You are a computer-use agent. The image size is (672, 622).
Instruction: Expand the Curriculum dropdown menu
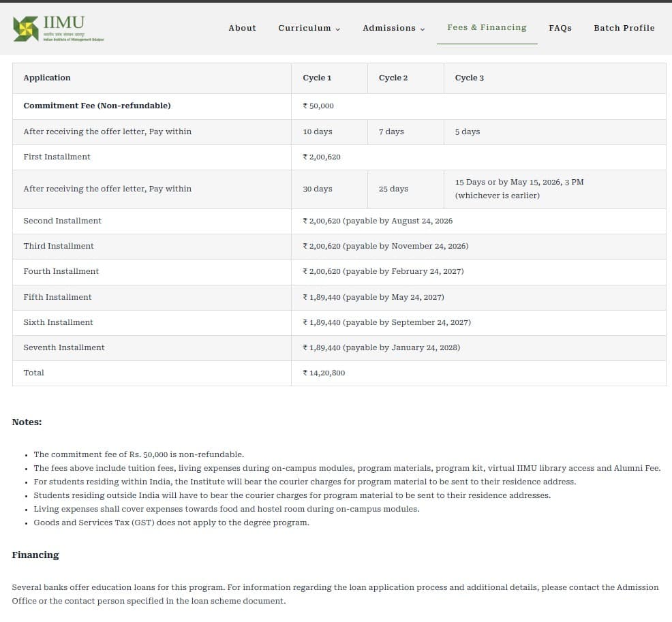click(x=309, y=28)
